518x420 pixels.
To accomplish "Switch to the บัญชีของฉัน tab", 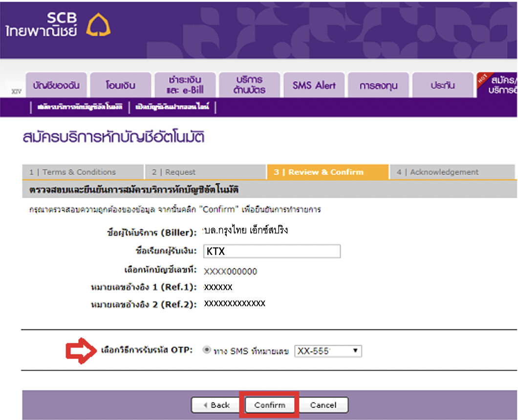I will click(x=55, y=84).
